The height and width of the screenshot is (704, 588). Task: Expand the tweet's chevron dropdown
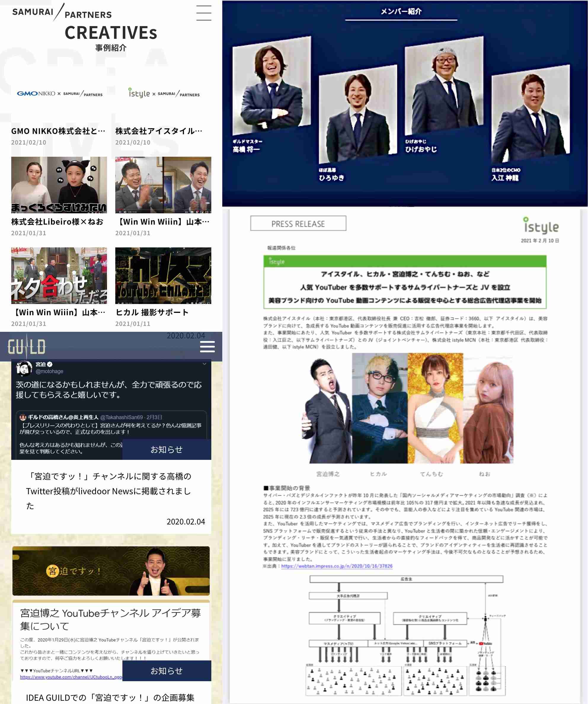pyautogui.click(x=204, y=364)
